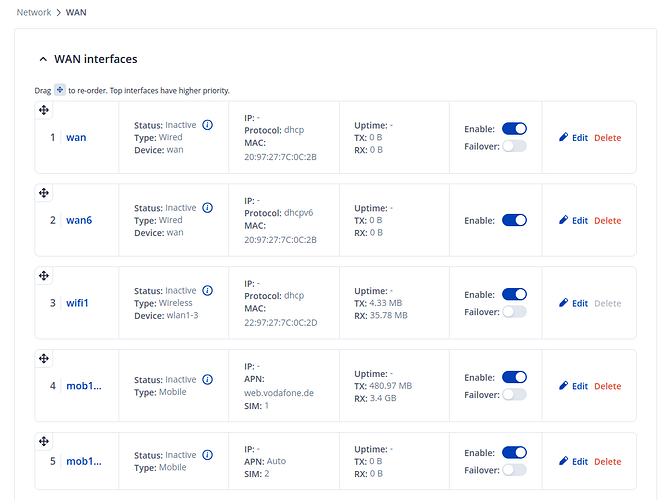Click the pencil Edit icon for wifi1
This screenshot has width=659, height=500.
(563, 303)
